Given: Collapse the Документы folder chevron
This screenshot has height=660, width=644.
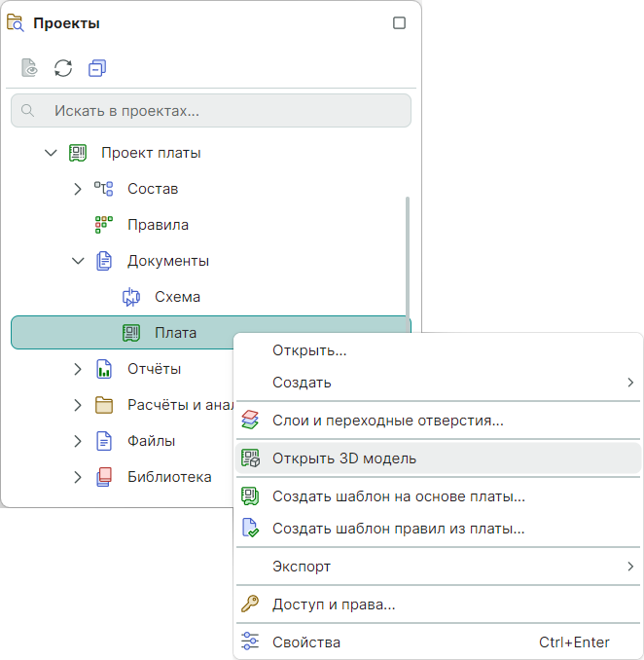Looking at the screenshot, I should [x=78, y=261].
